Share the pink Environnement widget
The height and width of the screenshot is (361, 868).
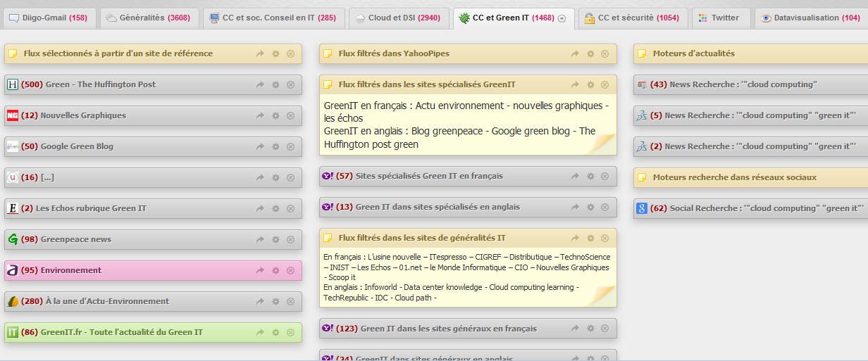[260, 270]
